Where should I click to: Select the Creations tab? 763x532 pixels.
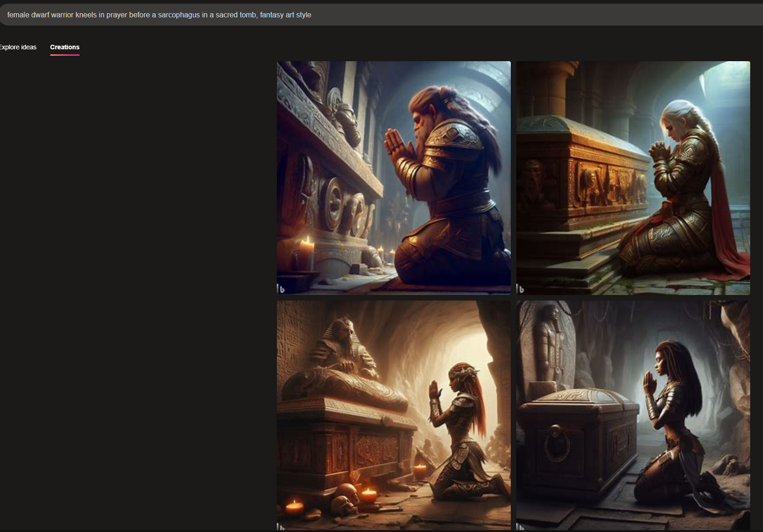tap(64, 47)
